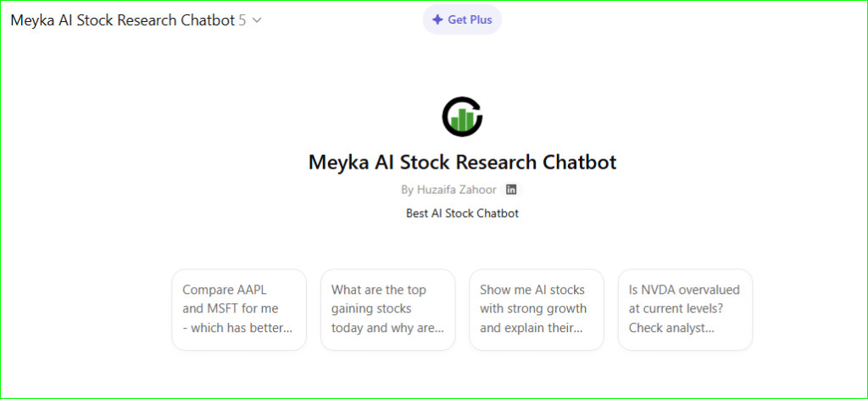Click the Plus label on the upgrade pill
This screenshot has height=399, width=868.
[x=474, y=19]
